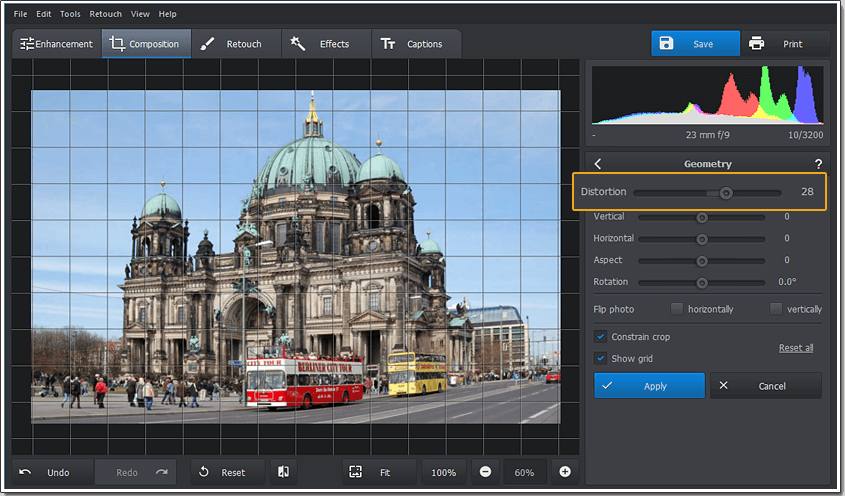Cancel the geometry changes
The height and width of the screenshot is (496, 845).
[766, 385]
